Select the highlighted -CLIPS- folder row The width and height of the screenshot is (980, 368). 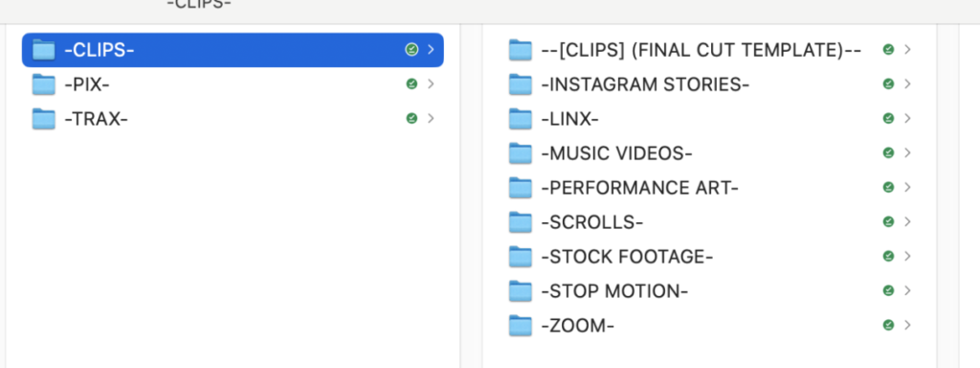pos(233,50)
